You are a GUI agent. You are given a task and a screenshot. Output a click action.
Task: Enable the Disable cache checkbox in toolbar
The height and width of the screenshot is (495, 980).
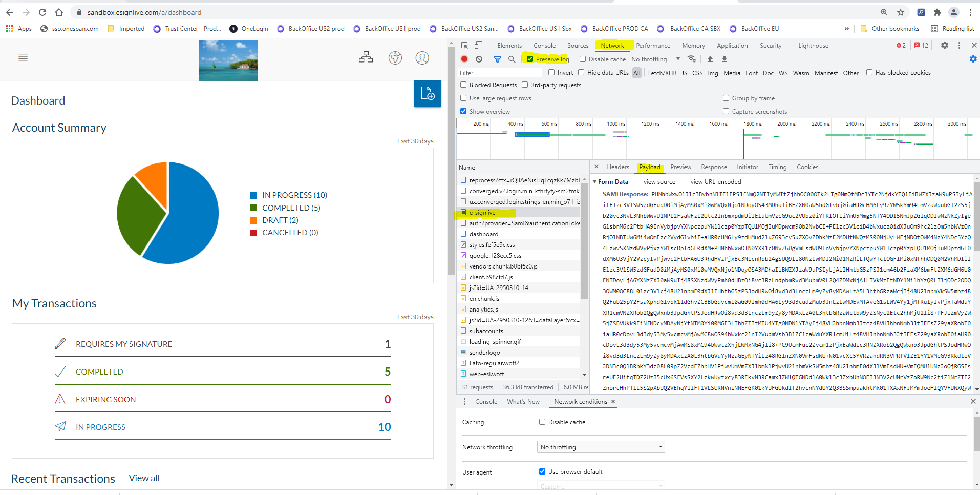click(x=583, y=59)
